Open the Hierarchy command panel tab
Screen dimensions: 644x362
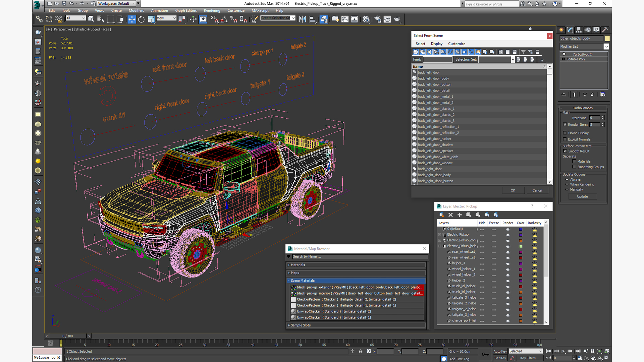coord(579,30)
